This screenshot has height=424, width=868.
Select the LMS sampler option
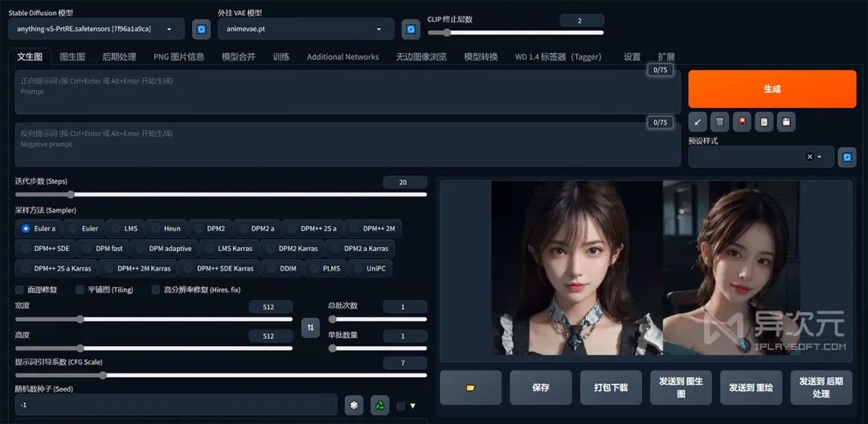point(124,228)
